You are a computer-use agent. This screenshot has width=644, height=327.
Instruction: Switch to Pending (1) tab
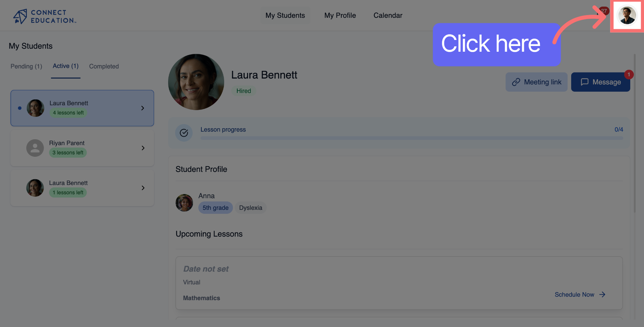tap(26, 66)
